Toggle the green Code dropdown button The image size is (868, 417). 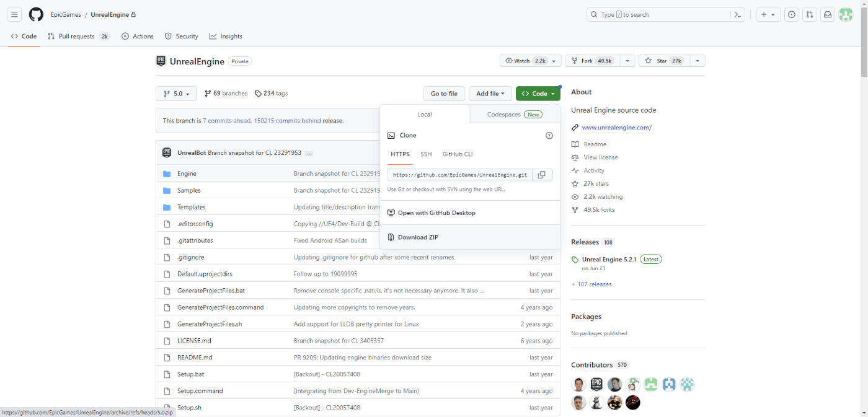click(538, 94)
